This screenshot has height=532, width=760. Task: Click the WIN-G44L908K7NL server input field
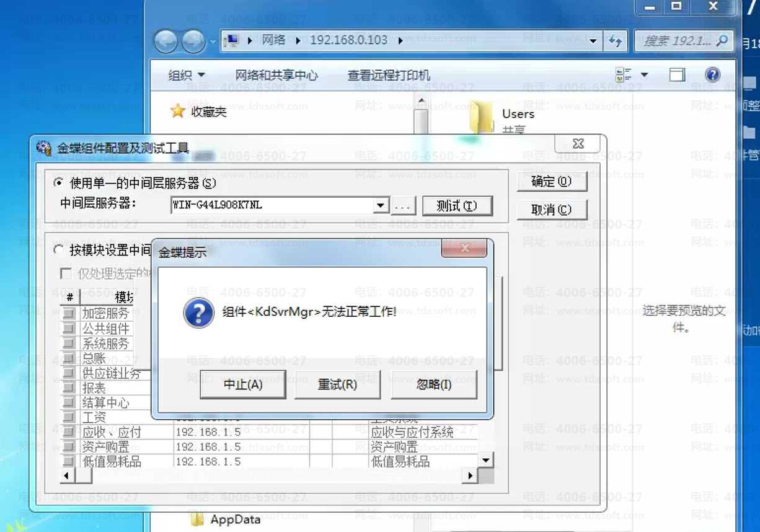(x=273, y=205)
